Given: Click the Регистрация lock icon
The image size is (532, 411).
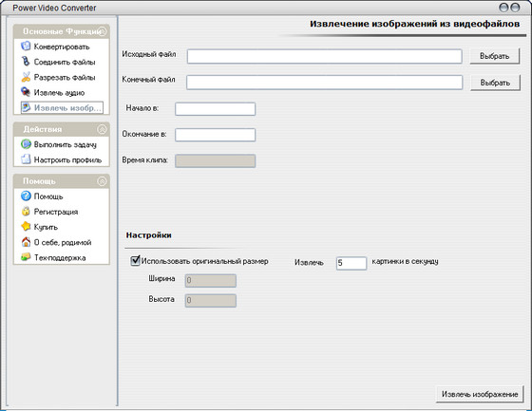Looking at the screenshot, I should tap(26, 212).
